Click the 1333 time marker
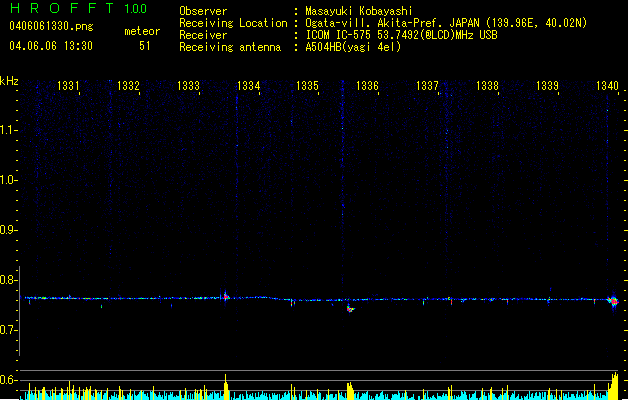This screenshot has height=400, width=629. pyautogui.click(x=188, y=86)
